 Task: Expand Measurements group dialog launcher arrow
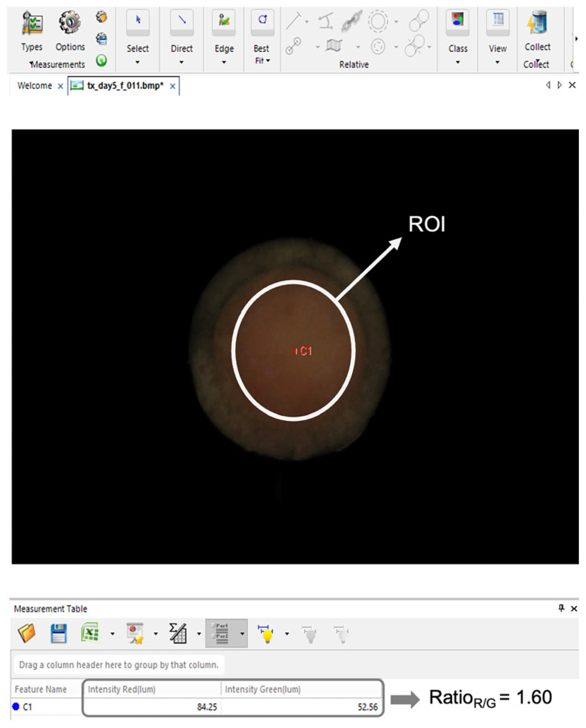click(31, 62)
